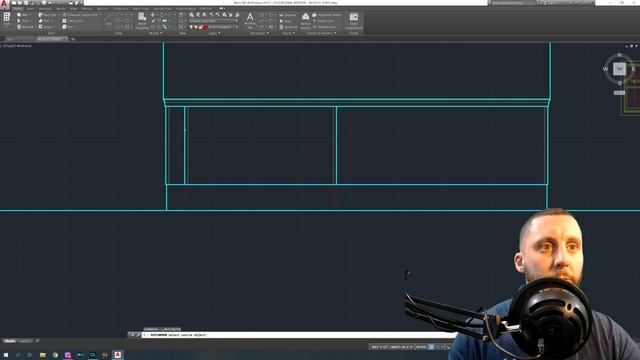Click the AutoCAD taskbar icon
This screenshot has height=360, width=640.
[118, 355]
